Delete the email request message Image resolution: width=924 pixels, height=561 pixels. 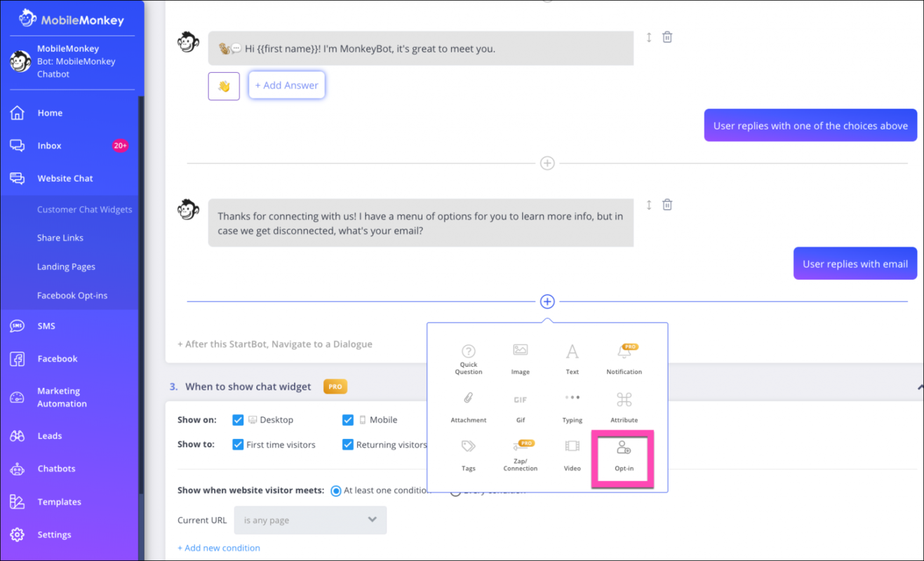(x=667, y=205)
